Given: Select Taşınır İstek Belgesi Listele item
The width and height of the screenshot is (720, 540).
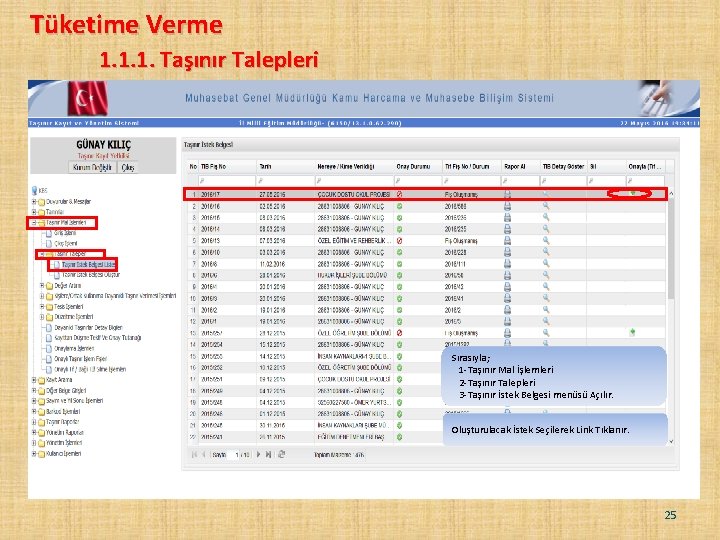Looking at the screenshot, I should (88, 264).
